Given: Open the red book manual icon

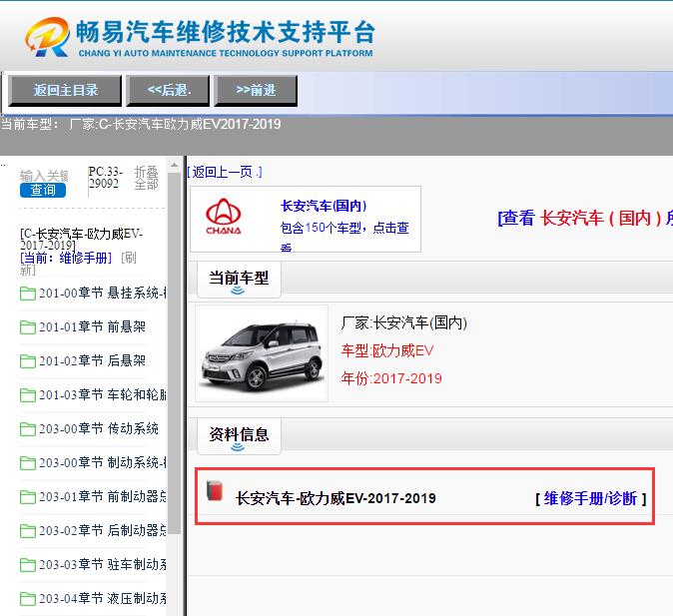Looking at the screenshot, I should click(x=215, y=491).
